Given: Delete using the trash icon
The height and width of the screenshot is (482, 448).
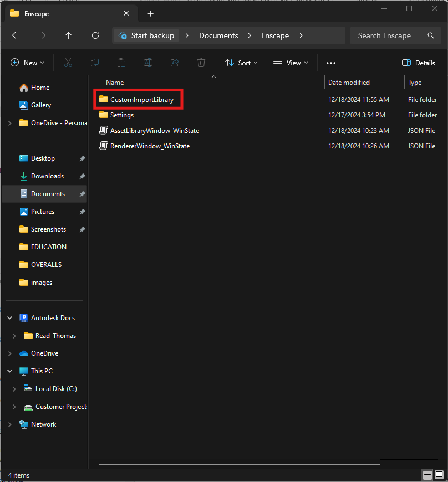Looking at the screenshot, I should [201, 63].
